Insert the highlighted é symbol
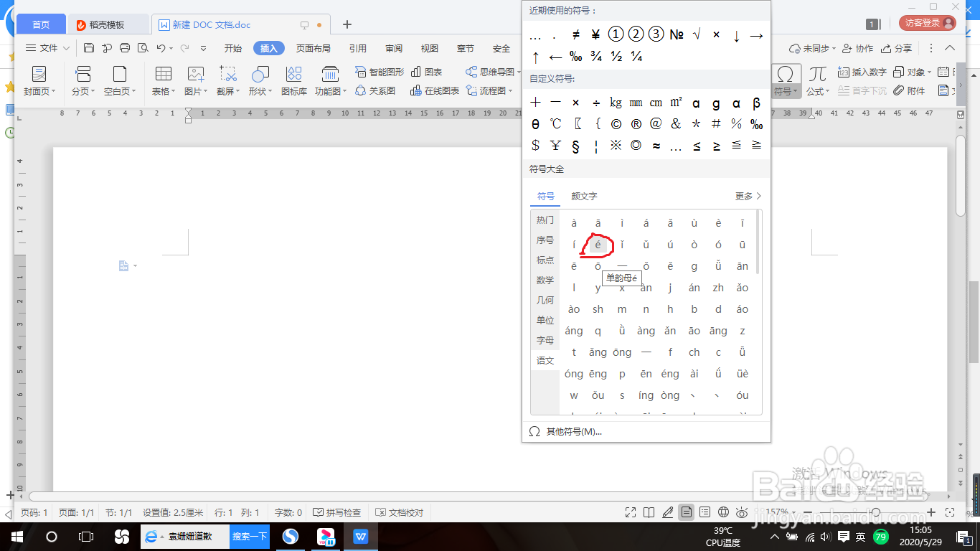 click(598, 245)
